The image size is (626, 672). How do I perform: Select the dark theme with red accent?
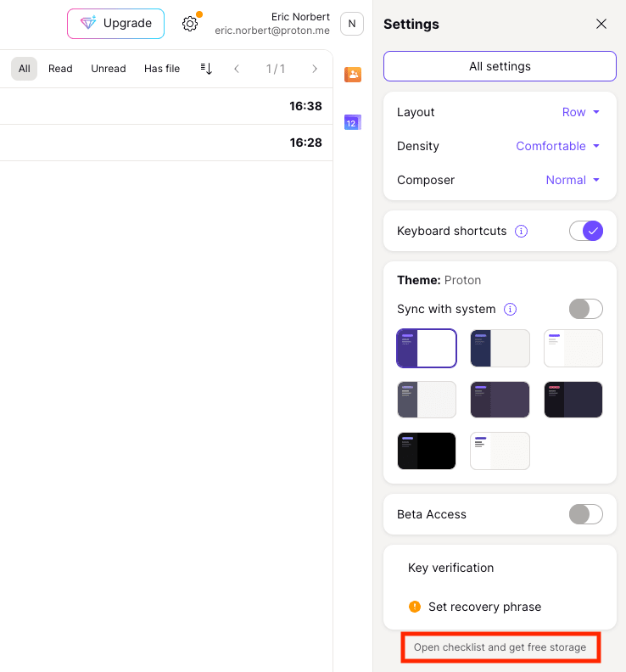coord(573,400)
